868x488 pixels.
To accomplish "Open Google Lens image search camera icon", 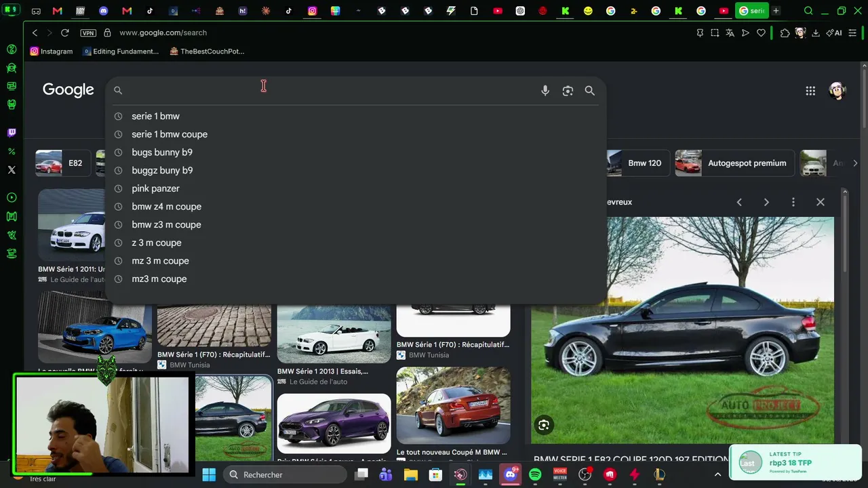I will point(568,90).
